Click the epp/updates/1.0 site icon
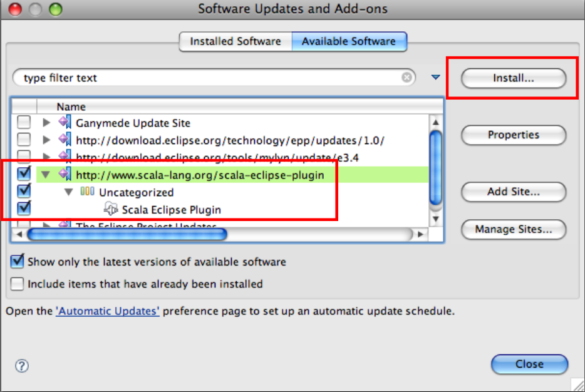 pos(65,140)
